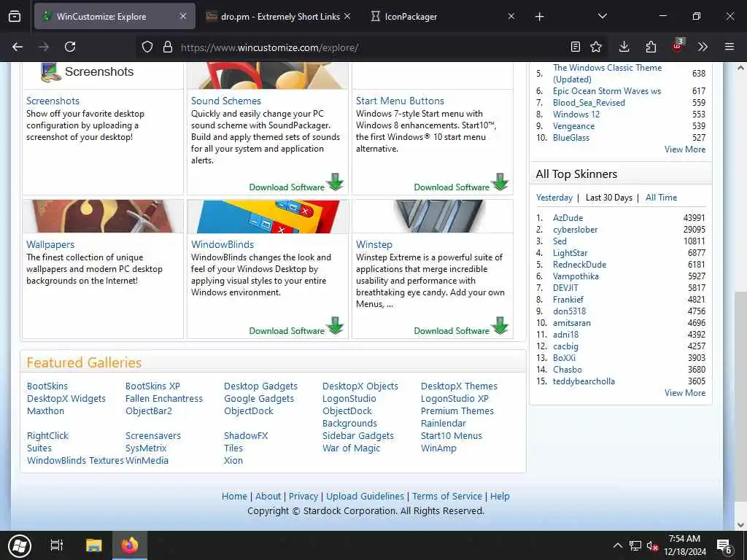Click View More under top skins list
The height and width of the screenshot is (560, 747).
pos(685,149)
